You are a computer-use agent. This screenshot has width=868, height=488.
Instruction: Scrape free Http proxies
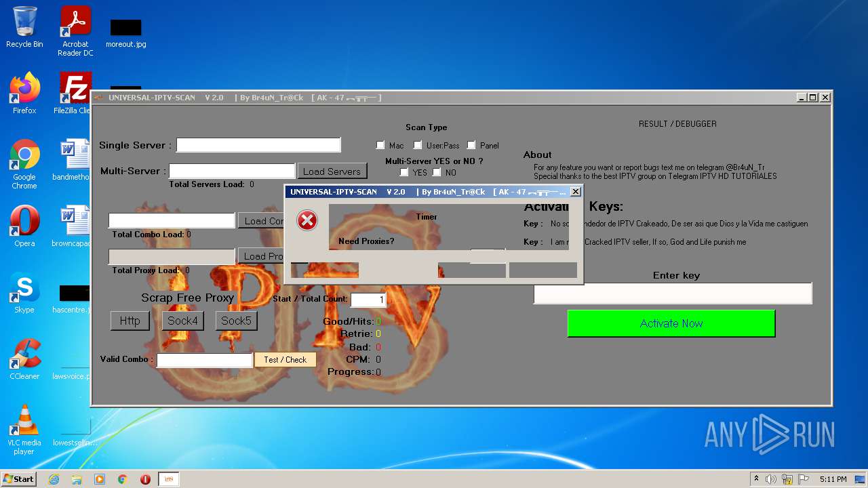pyautogui.click(x=130, y=321)
